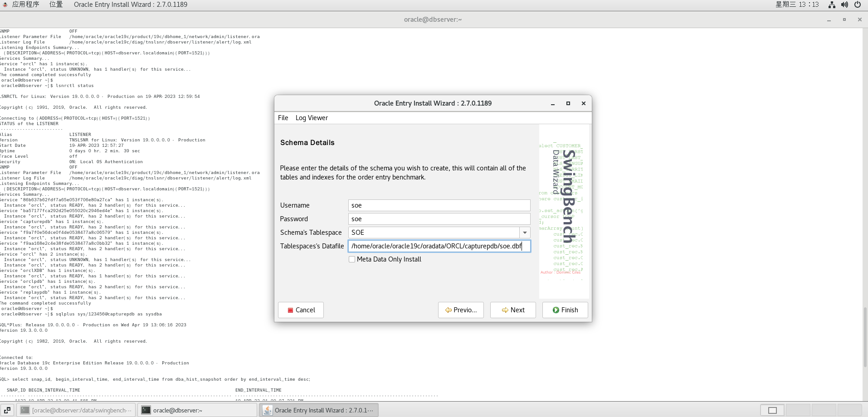The image size is (868, 417).
Task: Open the clock showing 星期三 13:13
Action: click(797, 5)
